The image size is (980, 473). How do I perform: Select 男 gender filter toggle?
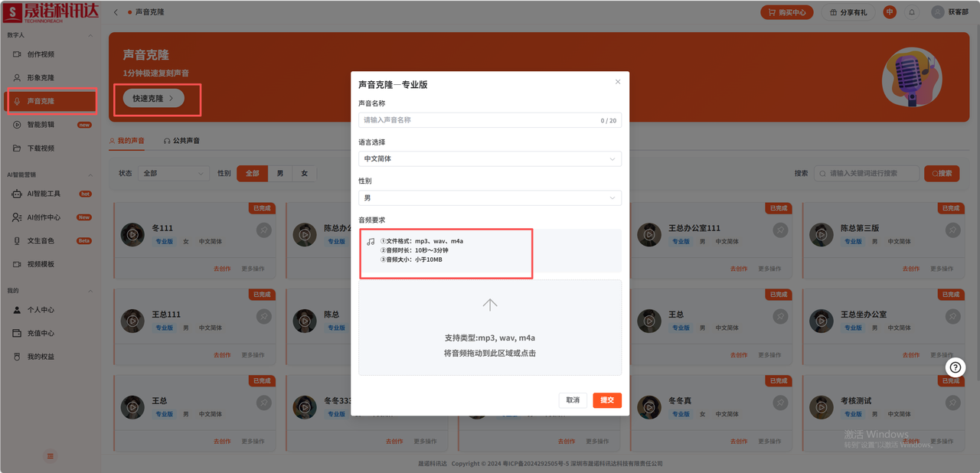280,174
